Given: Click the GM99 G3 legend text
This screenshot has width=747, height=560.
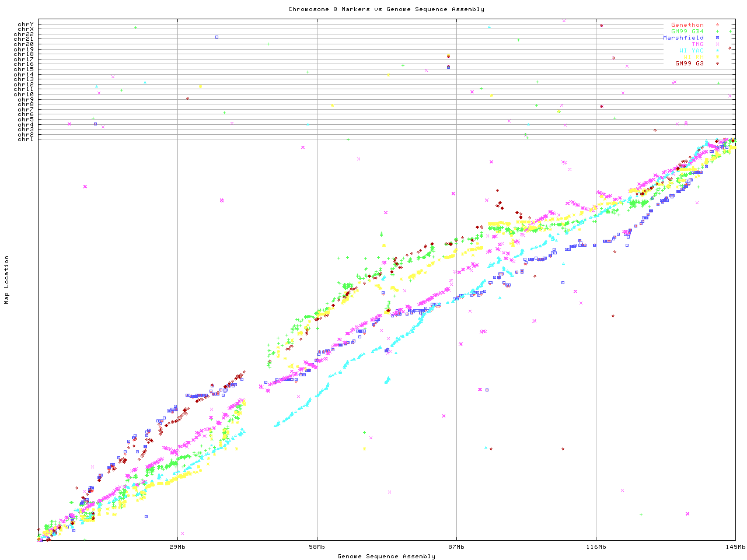Looking at the screenshot, I should coord(689,64).
